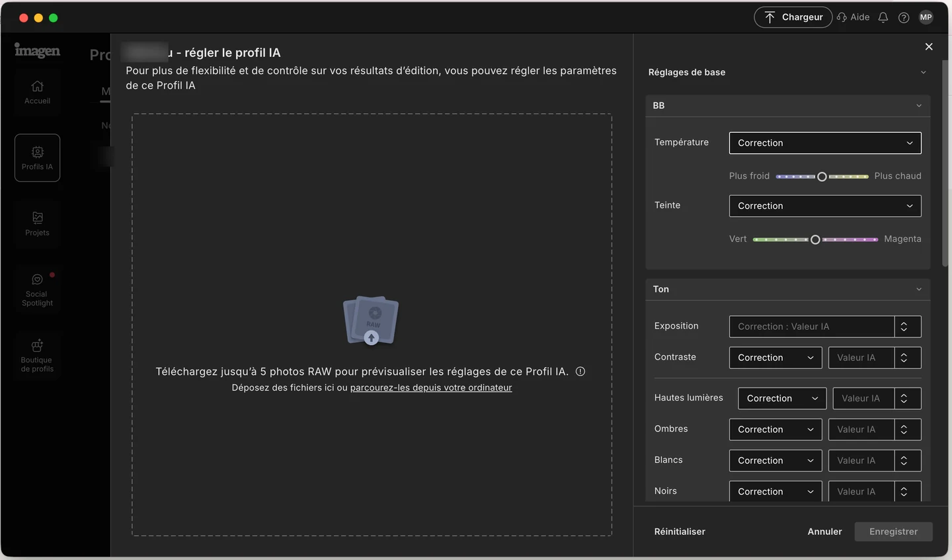
Task: Open Profils IA in sidebar
Action: pyautogui.click(x=37, y=158)
